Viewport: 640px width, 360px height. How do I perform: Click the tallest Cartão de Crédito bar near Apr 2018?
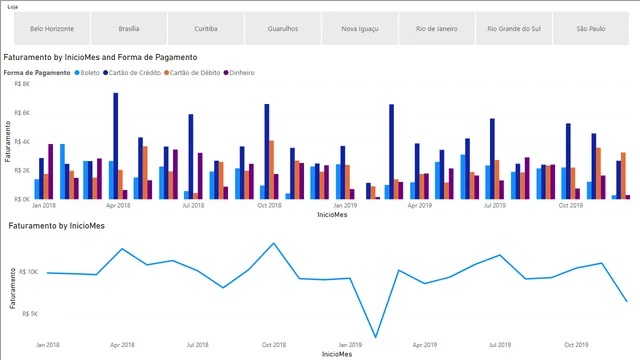116,146
